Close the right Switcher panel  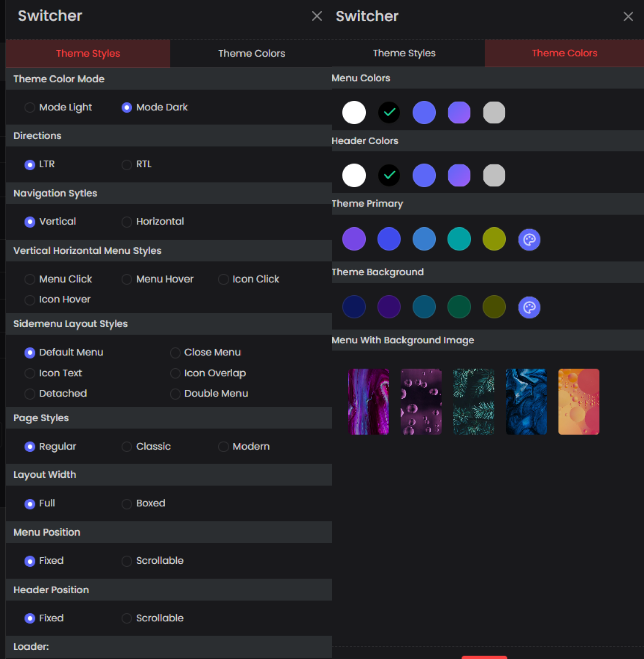(628, 16)
